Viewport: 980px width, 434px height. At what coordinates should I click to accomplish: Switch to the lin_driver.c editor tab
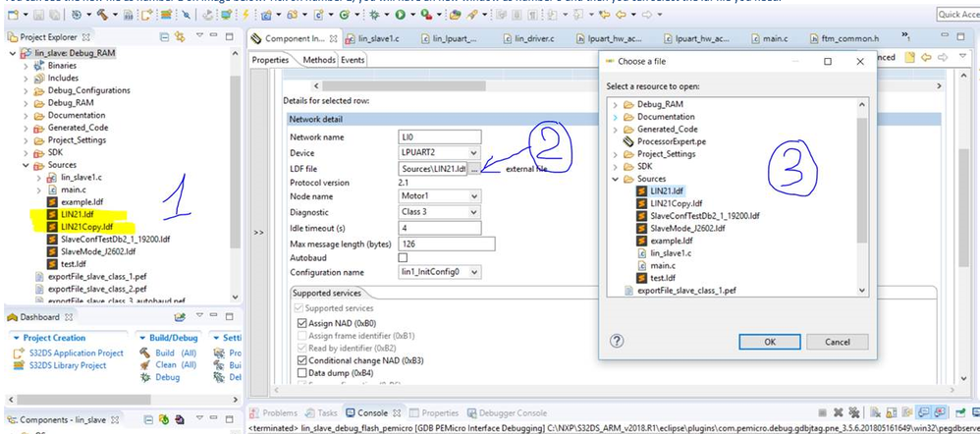528,38
